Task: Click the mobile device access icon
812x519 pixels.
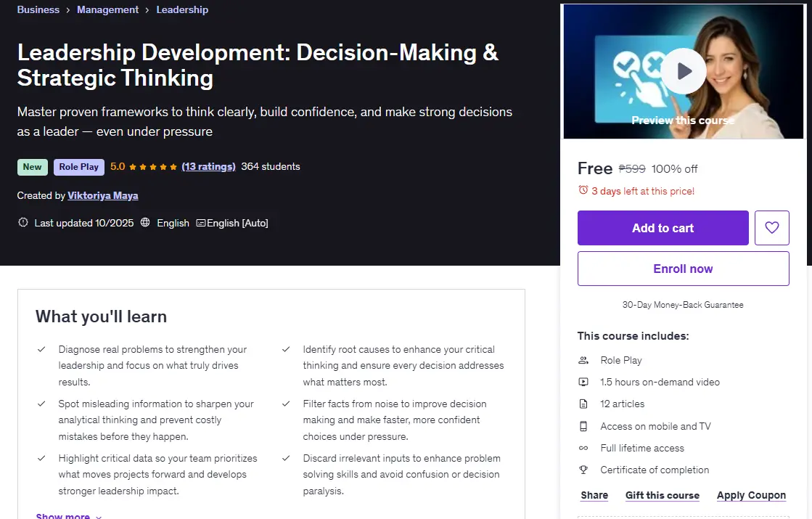Action: click(x=583, y=426)
